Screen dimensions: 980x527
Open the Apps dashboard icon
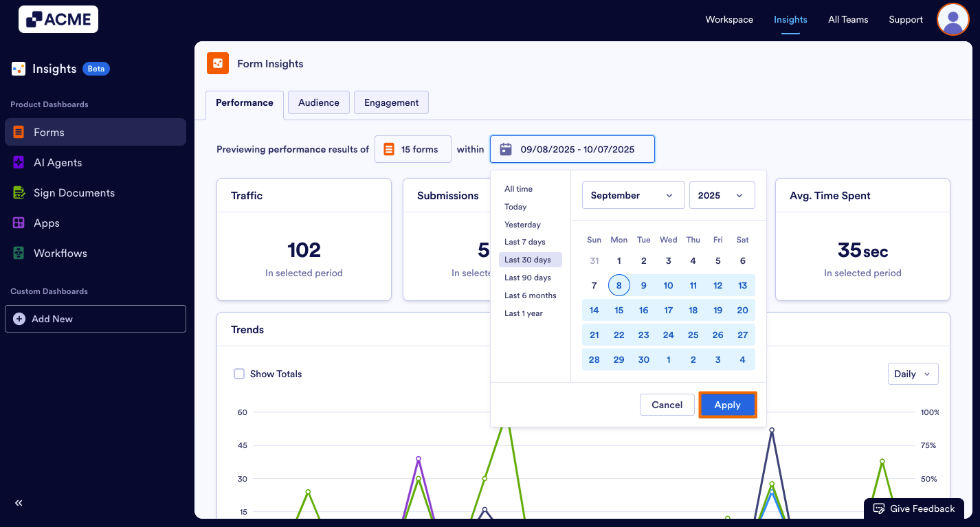tap(19, 223)
